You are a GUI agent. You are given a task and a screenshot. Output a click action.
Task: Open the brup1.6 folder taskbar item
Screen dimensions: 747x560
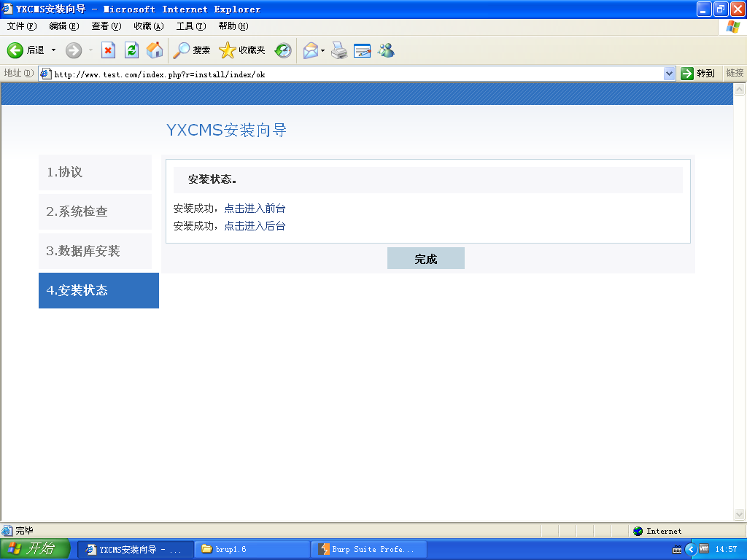coord(252,550)
